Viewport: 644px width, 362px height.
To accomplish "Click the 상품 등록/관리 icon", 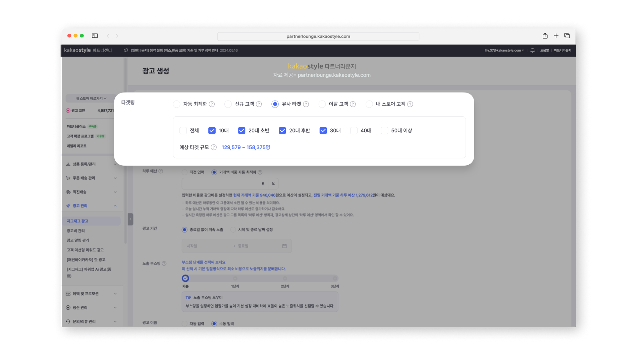I will coord(68,164).
